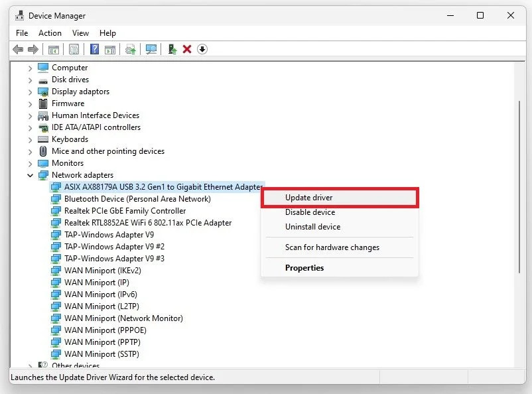Viewport: 532px width, 394px height.
Task: Collapse the Network adapters node
Action: click(x=31, y=176)
